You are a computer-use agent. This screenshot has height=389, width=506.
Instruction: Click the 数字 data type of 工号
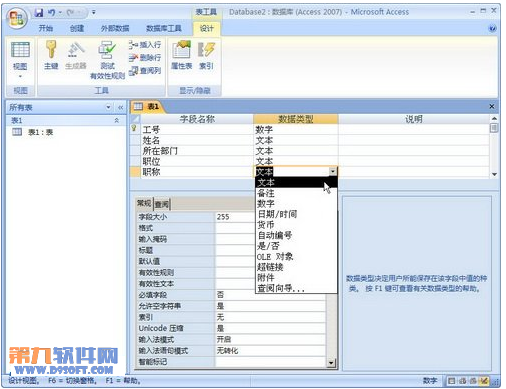click(296, 129)
